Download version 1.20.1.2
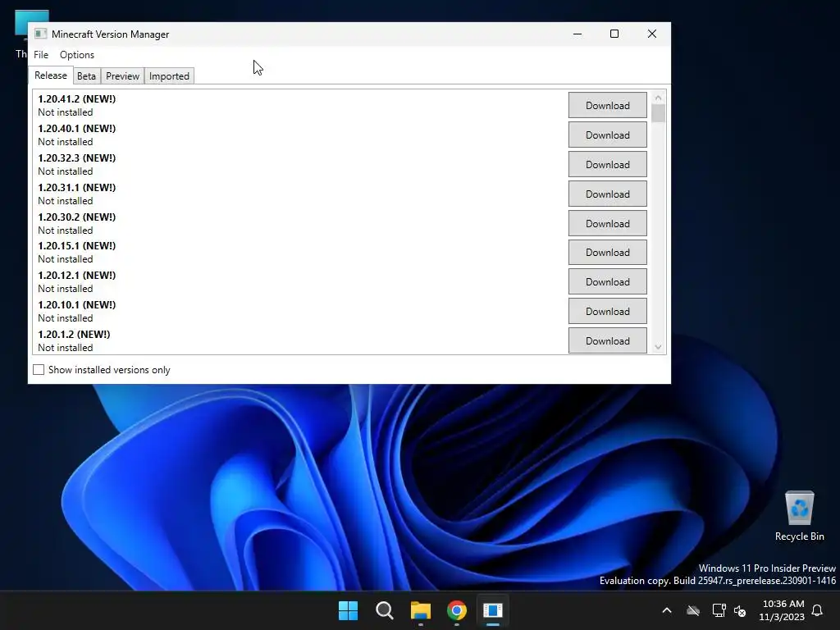Image resolution: width=840 pixels, height=630 pixels. 608,340
